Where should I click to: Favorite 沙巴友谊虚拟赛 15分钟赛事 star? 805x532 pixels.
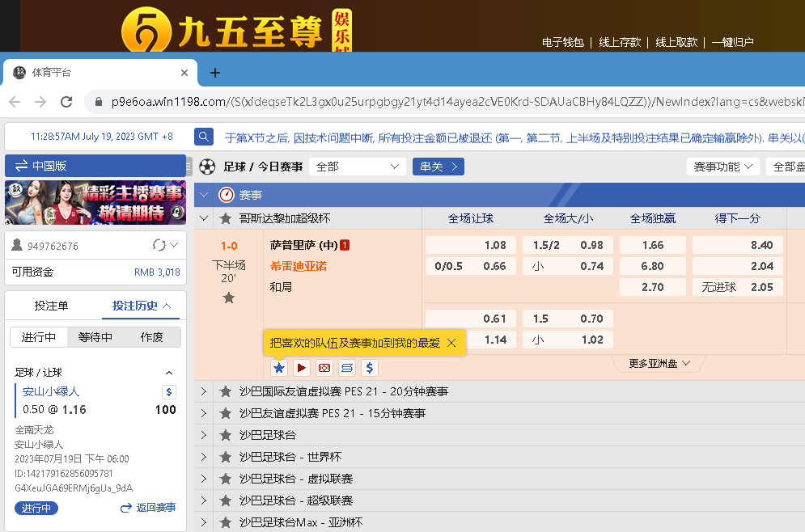226,413
